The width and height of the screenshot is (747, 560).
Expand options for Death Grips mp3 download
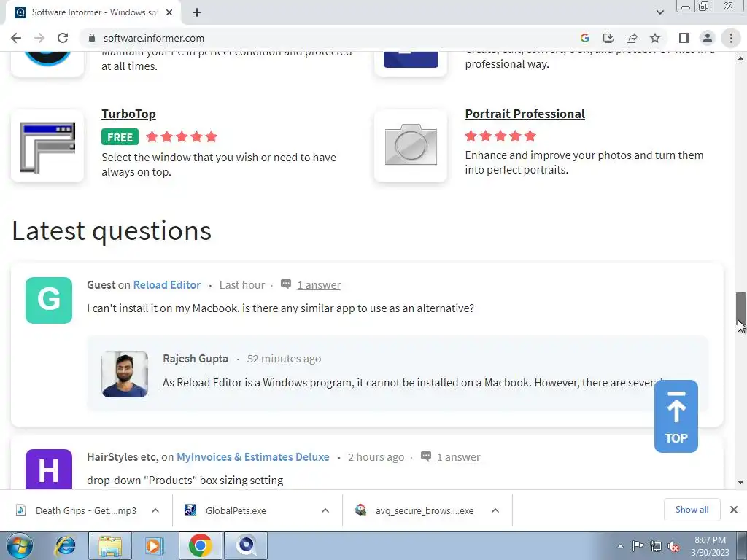[x=155, y=510]
